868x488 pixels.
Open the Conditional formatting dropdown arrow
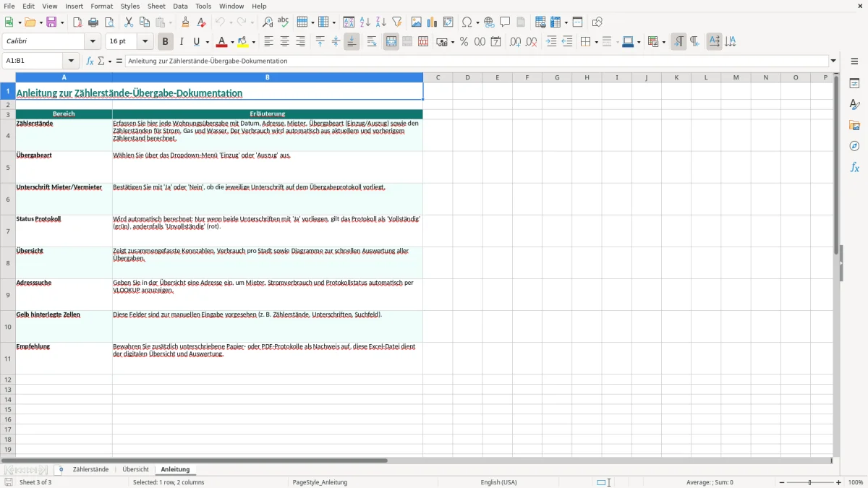[x=663, y=42]
